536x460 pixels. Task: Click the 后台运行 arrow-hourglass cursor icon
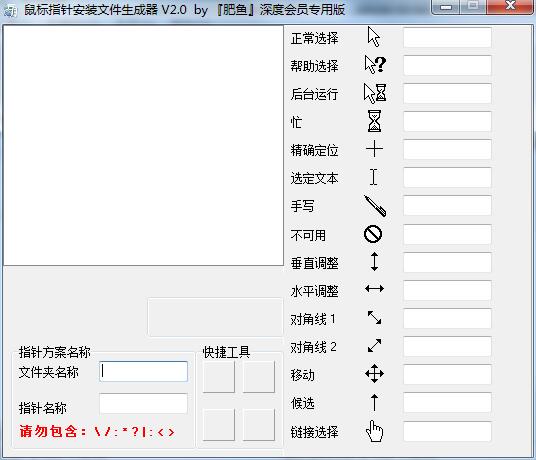[x=375, y=93]
